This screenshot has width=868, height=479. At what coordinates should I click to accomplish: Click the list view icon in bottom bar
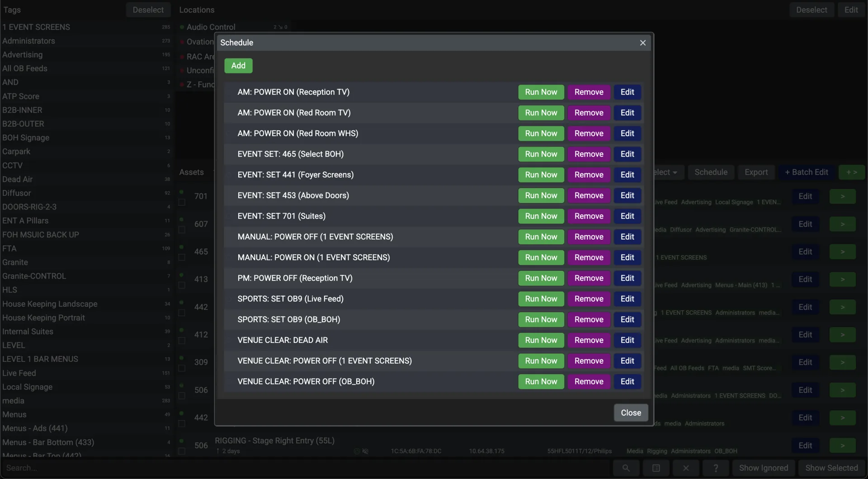[x=656, y=468]
